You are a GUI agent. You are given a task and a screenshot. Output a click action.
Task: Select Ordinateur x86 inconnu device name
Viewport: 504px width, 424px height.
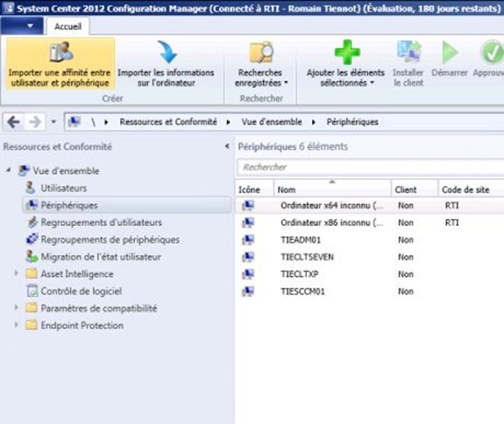pos(331,223)
